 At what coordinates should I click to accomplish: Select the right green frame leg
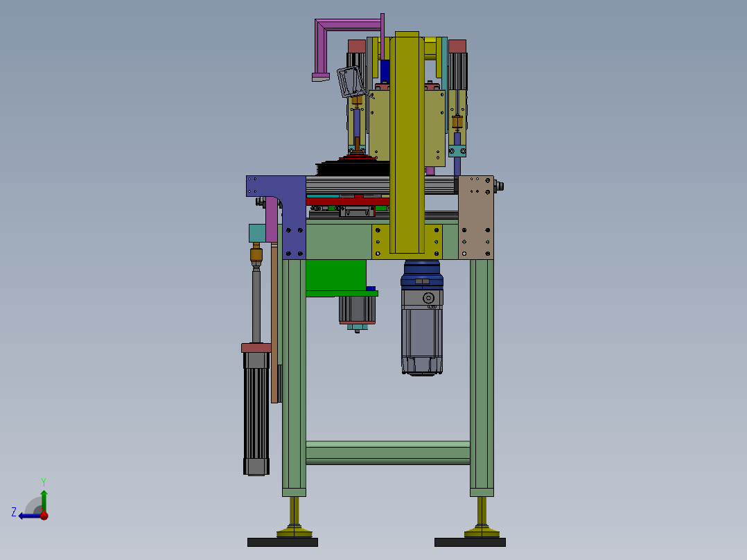[x=482, y=378]
